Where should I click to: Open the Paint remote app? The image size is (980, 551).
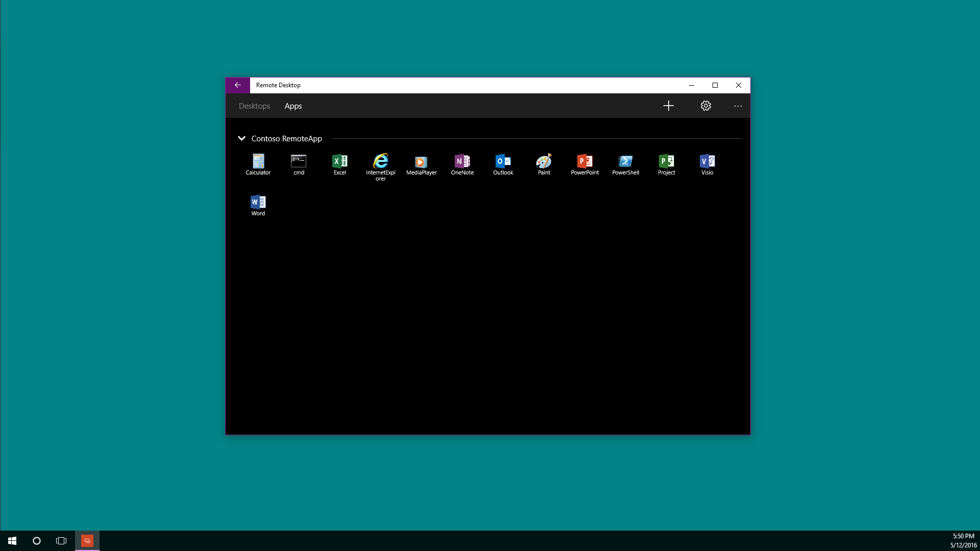click(x=544, y=164)
